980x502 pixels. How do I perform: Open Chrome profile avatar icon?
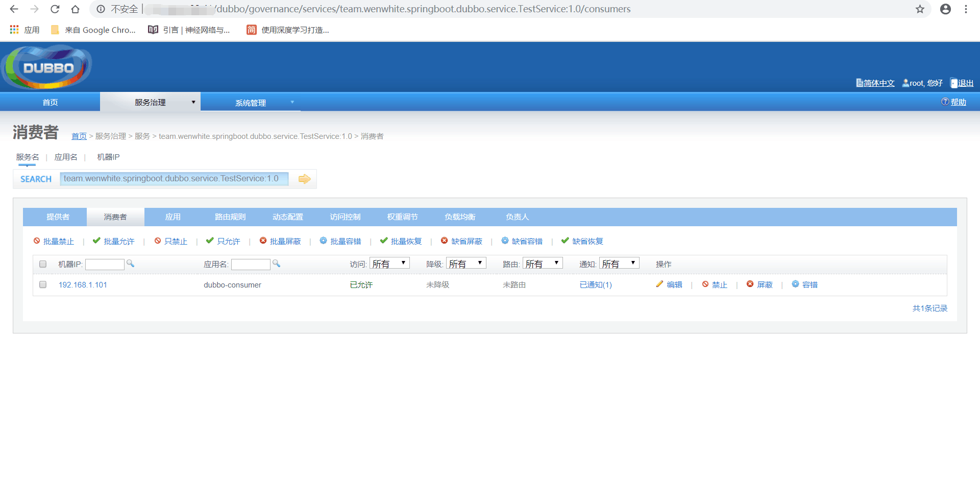945,9
